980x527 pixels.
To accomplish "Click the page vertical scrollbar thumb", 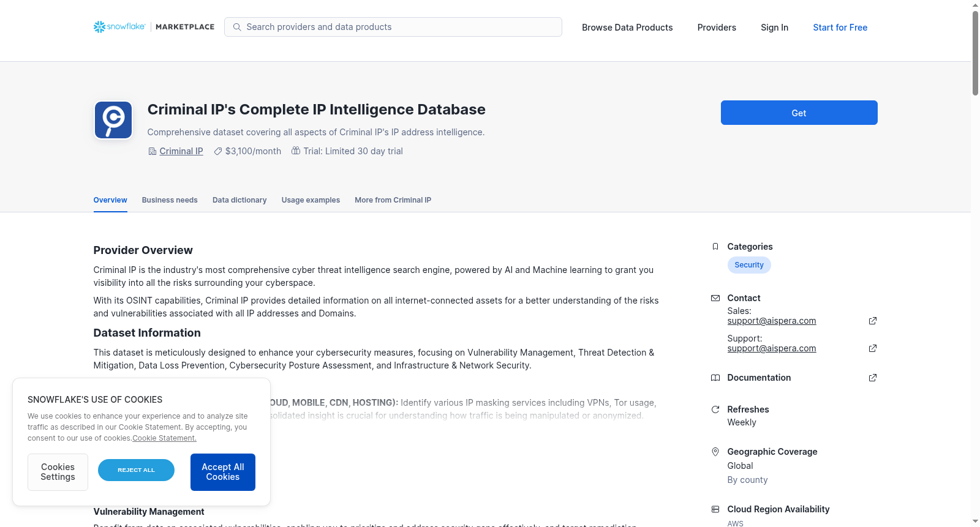I will click(975, 53).
